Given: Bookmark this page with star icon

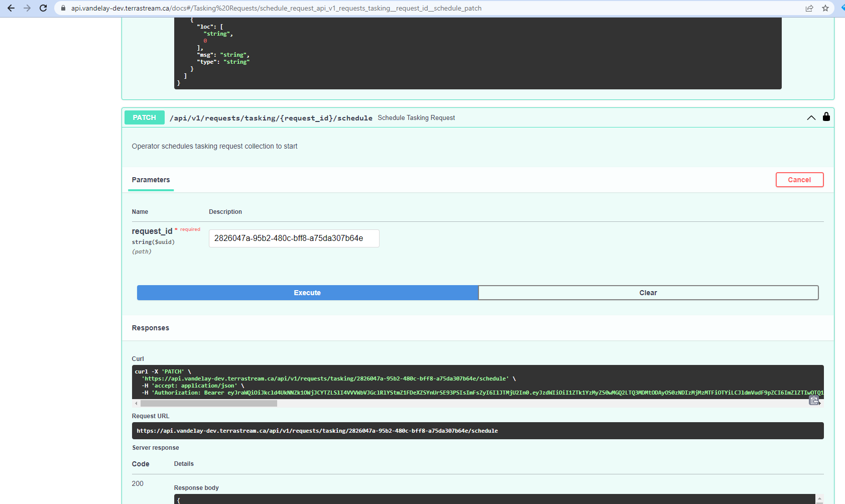Looking at the screenshot, I should point(825,8).
